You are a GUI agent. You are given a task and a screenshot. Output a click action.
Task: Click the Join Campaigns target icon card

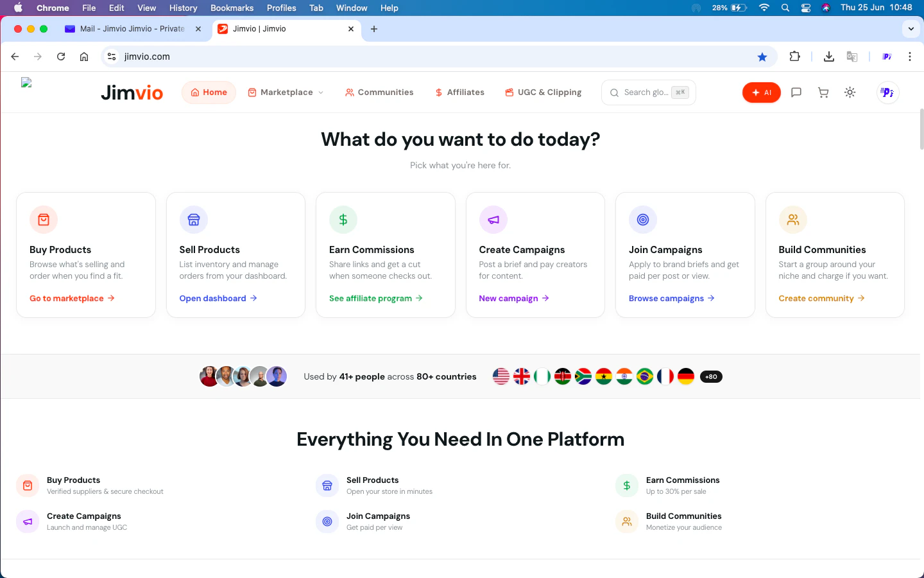[x=643, y=220]
